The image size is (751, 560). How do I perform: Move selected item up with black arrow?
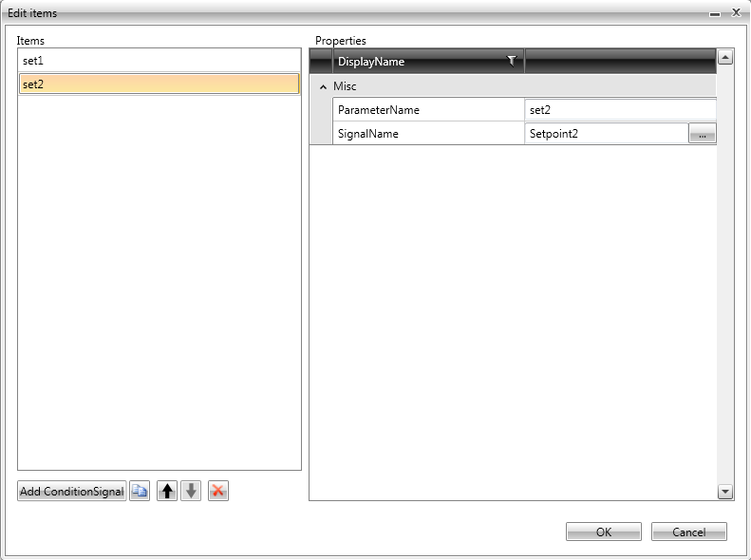pos(167,491)
